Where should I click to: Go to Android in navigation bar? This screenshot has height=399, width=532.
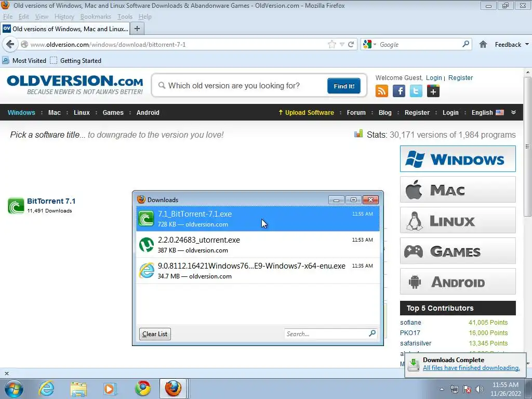[x=148, y=113]
